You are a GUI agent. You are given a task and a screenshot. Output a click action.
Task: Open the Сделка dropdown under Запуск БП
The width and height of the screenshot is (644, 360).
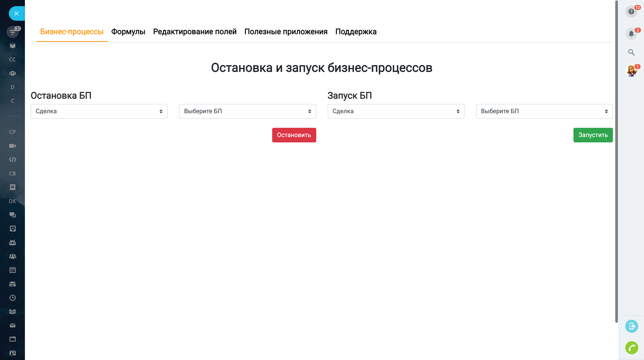[396, 111]
